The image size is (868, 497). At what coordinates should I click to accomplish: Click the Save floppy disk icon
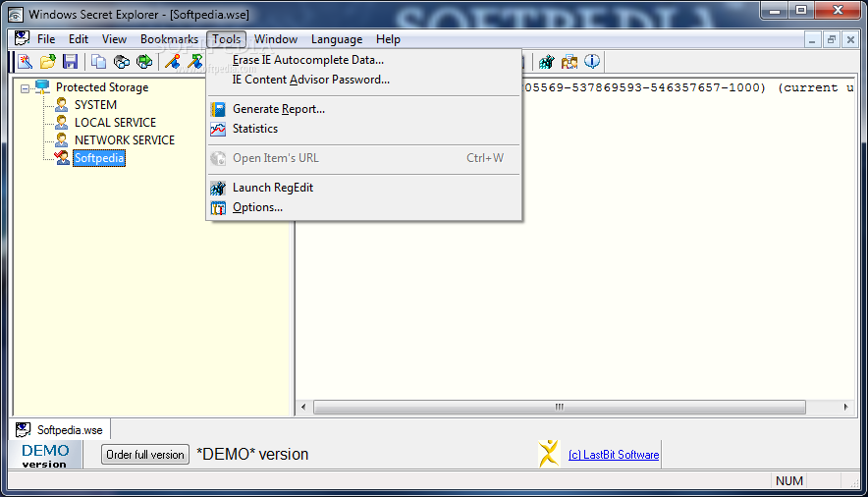pyautogui.click(x=71, y=62)
